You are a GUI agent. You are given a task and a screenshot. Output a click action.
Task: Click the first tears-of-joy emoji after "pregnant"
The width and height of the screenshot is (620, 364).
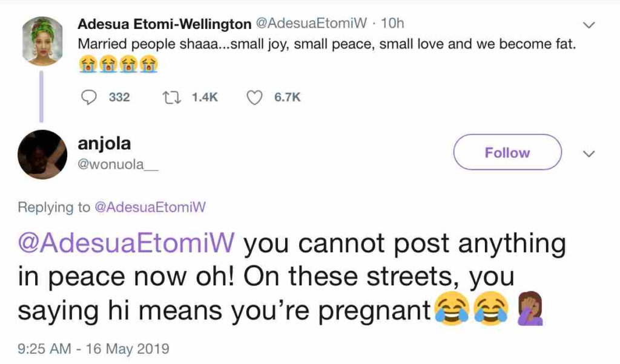pos(449,310)
